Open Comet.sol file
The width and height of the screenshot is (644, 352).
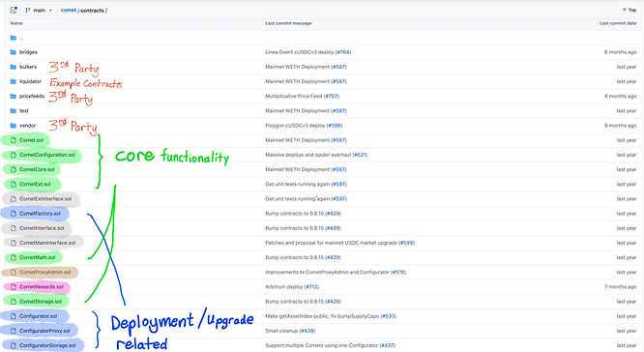coord(32,140)
